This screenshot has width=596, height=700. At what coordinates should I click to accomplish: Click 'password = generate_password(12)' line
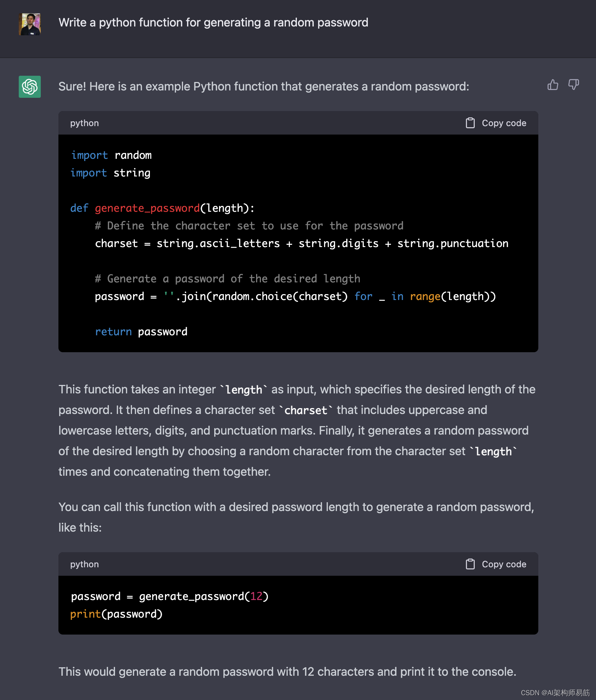pos(170,596)
